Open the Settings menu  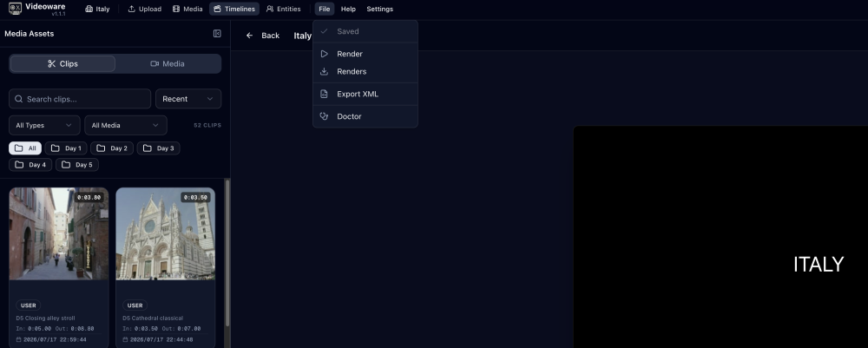point(380,9)
